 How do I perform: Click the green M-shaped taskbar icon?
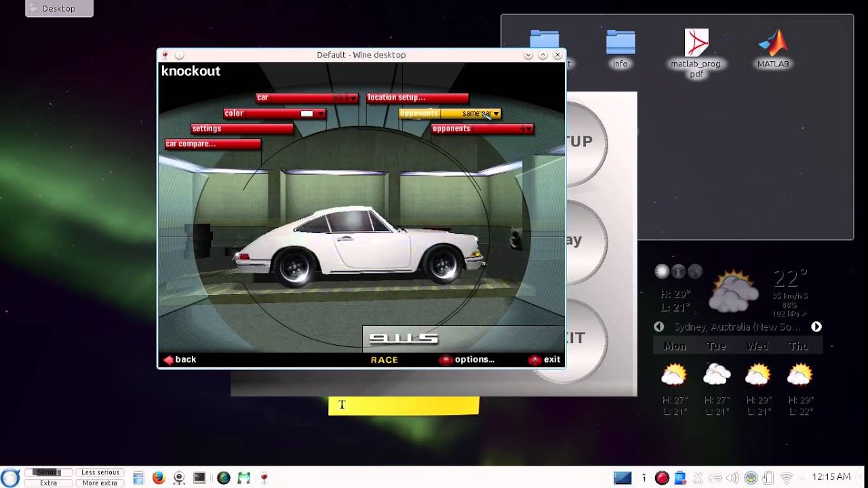tap(243, 478)
